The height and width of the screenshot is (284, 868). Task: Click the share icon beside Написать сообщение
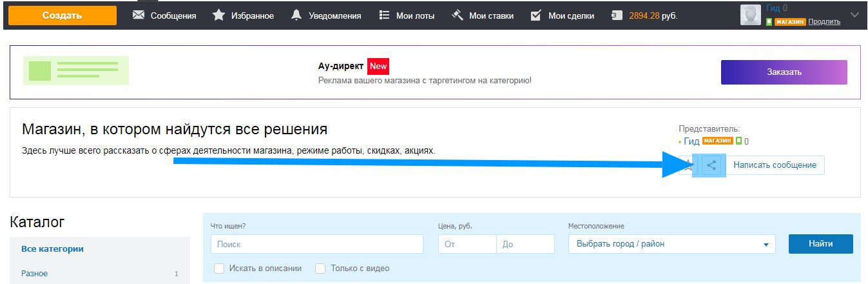(x=711, y=165)
